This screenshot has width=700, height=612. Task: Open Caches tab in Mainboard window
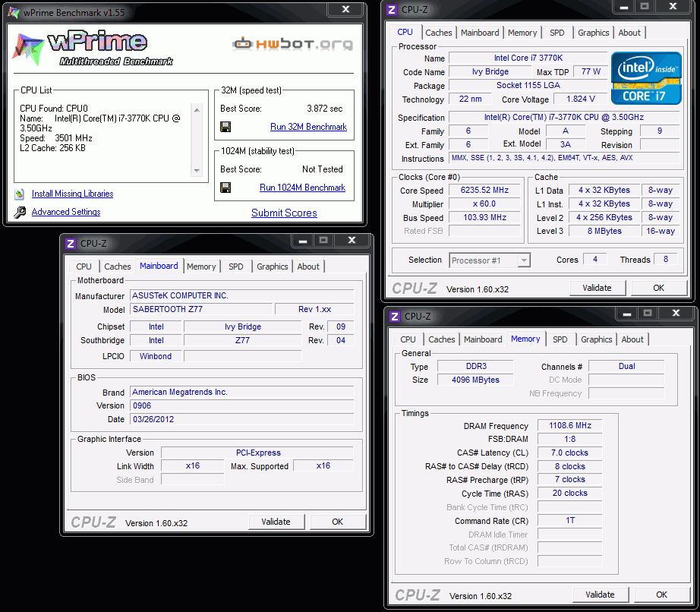tap(118, 267)
